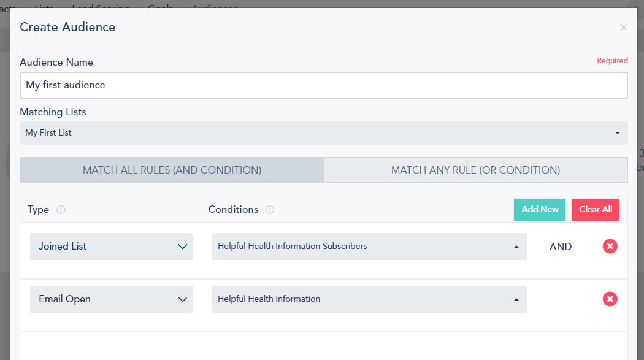Remove the Email Open rule

(610, 299)
